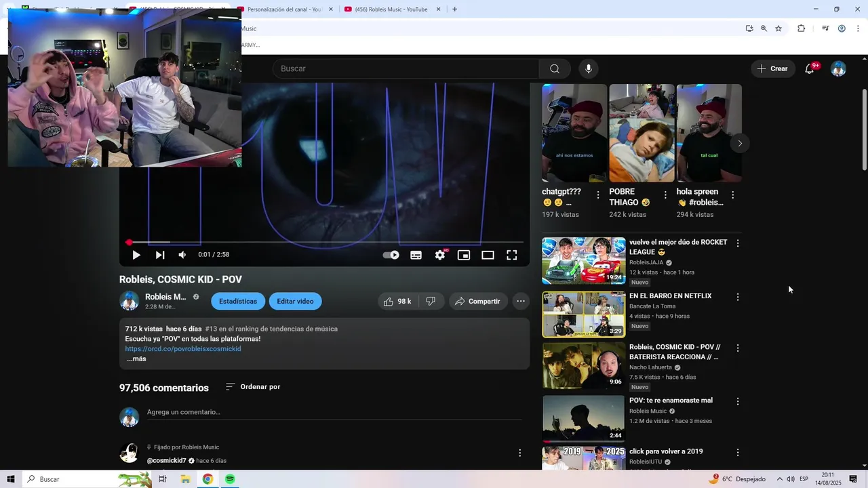The width and height of the screenshot is (868, 488).
Task: Open Task View on taskbar
Action: click(x=163, y=479)
